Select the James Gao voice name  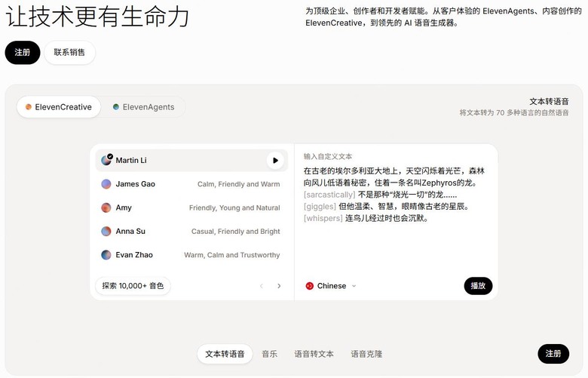[x=136, y=184]
